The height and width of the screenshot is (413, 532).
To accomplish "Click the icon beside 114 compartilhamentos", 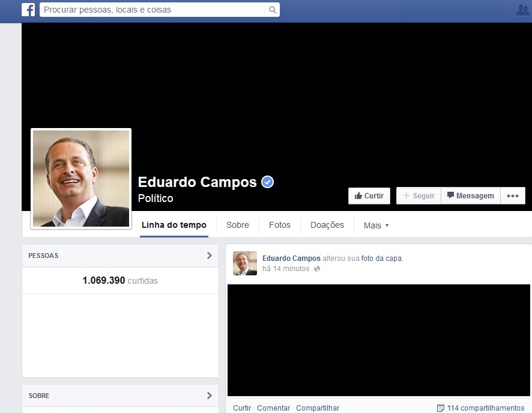I will pos(441,408).
